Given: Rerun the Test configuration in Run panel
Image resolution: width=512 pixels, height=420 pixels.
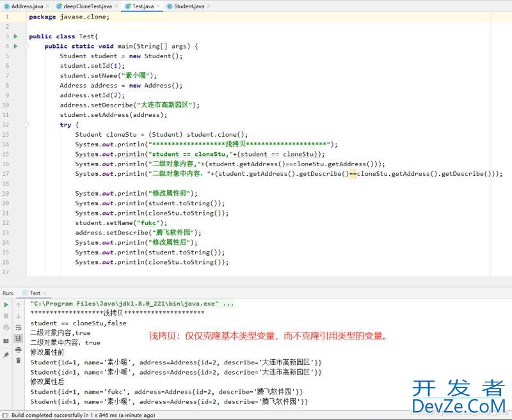Looking at the screenshot, I should click(6, 305).
